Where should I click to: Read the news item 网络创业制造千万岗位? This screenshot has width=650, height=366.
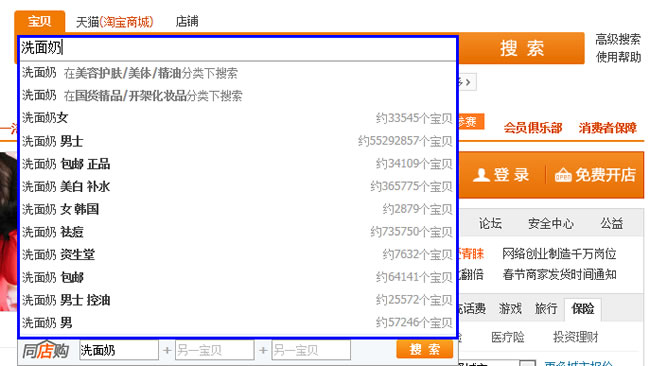point(559,253)
